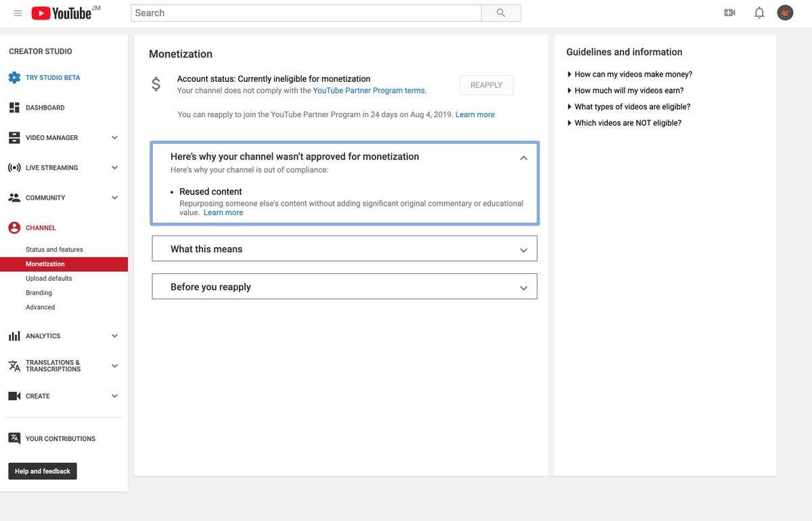Click the Video Manager icon
Viewport: 812px width, 521px height.
pos(14,137)
